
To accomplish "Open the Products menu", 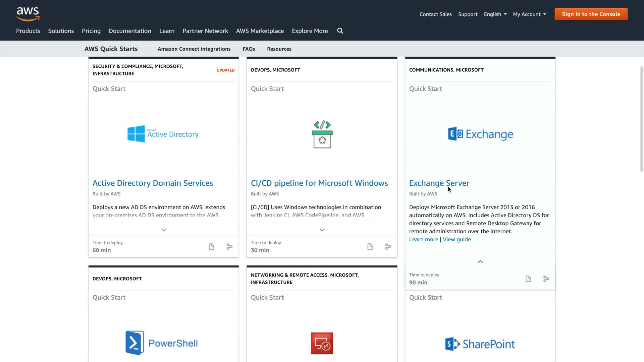I will pyautogui.click(x=28, y=31).
